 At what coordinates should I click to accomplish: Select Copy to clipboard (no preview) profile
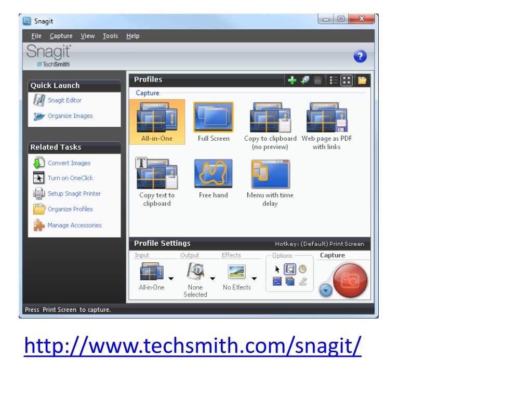pos(270,126)
